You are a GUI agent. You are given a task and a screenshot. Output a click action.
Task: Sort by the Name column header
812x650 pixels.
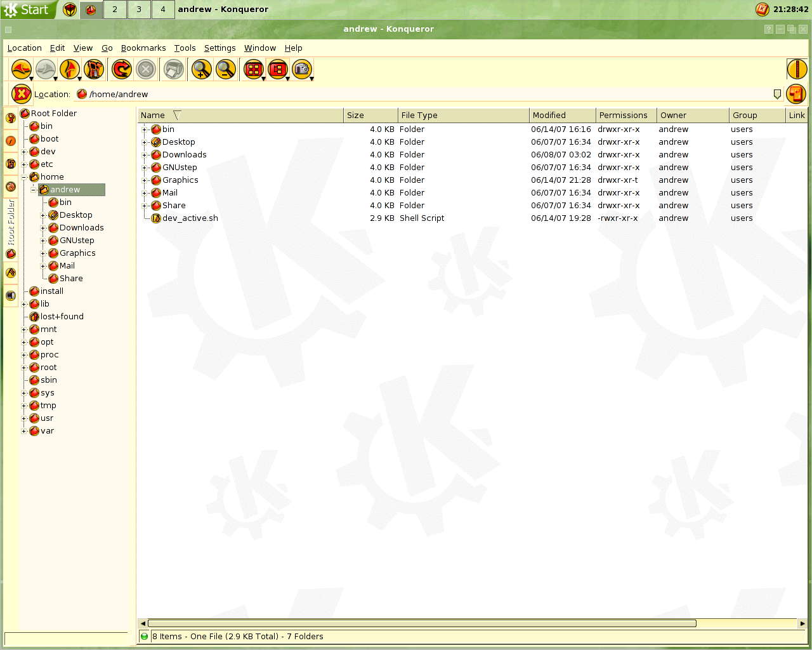point(241,116)
